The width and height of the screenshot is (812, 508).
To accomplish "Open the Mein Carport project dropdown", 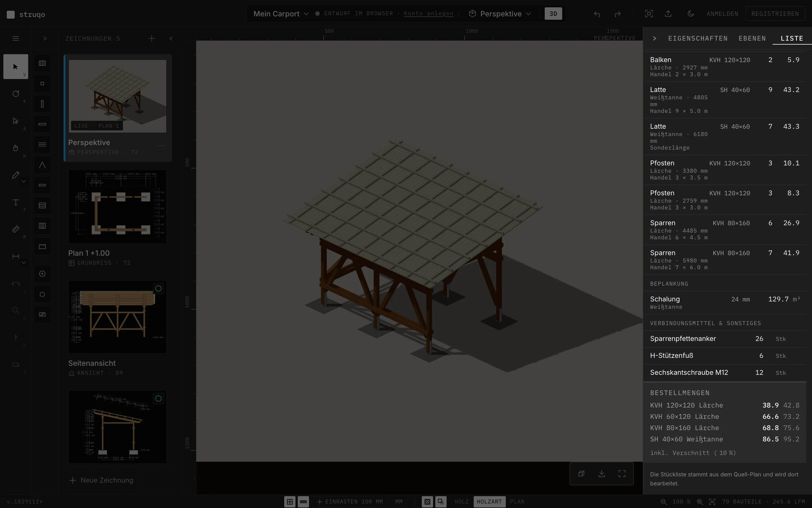I will tap(281, 14).
